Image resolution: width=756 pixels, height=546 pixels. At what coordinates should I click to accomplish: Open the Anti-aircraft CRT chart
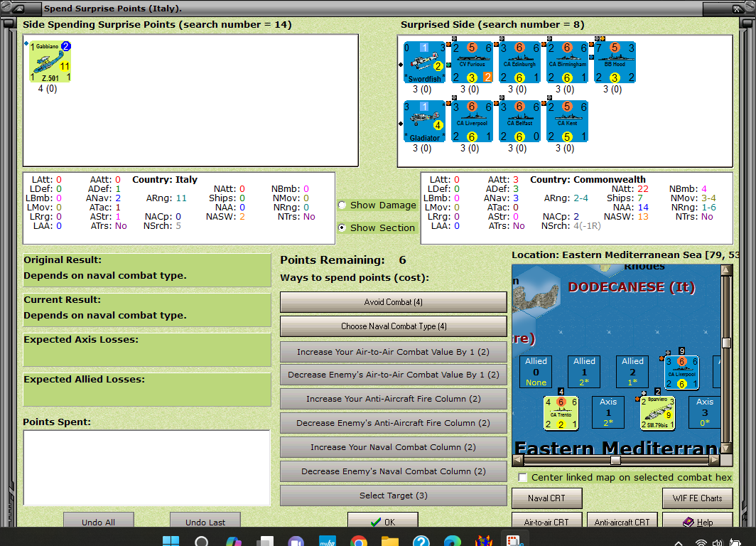tap(622, 520)
